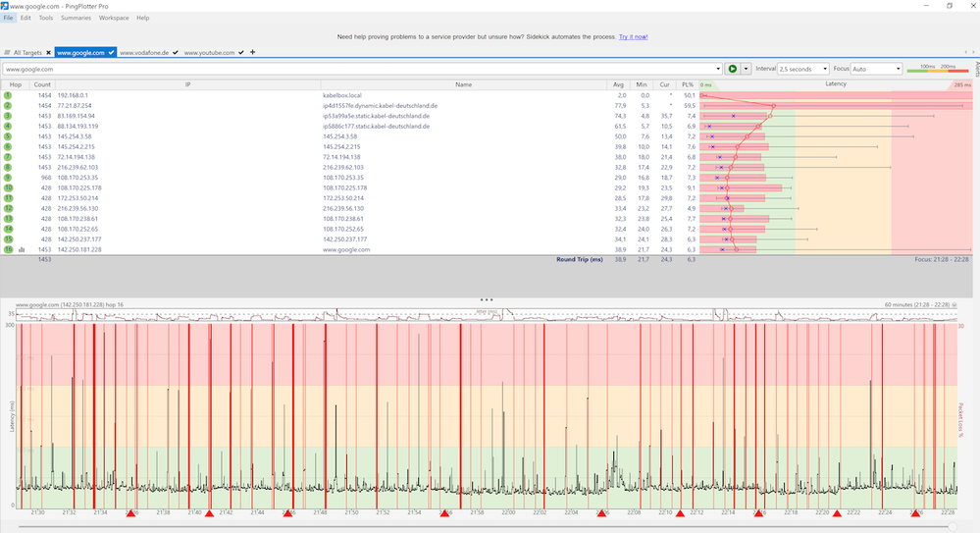Click the 'Try it now!' Sidekick link
This screenshot has width=980, height=533.
pos(633,37)
